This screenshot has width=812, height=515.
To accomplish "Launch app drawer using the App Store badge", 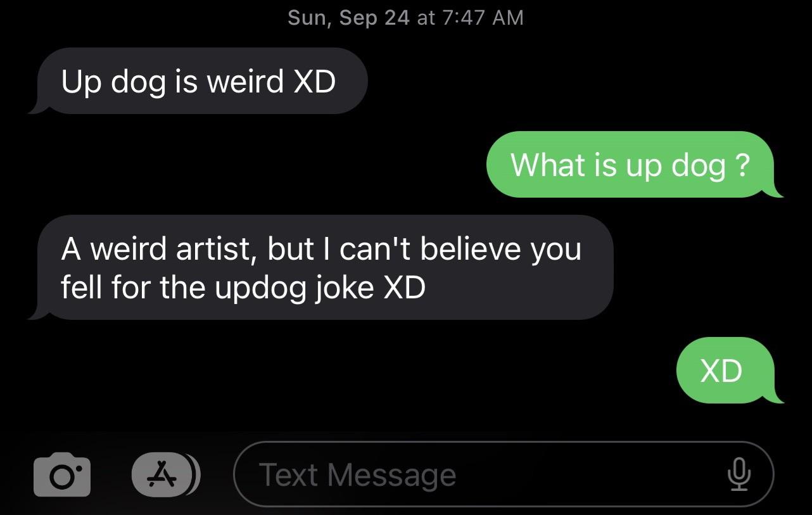I will (166, 474).
